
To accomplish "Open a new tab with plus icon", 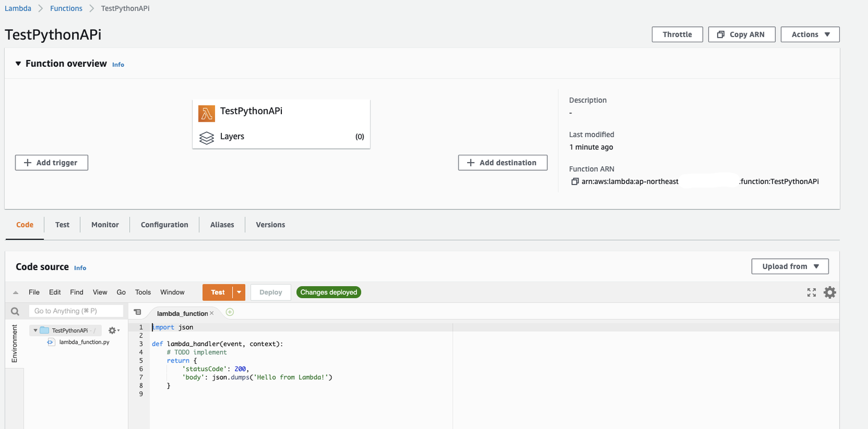I will pyautogui.click(x=230, y=312).
